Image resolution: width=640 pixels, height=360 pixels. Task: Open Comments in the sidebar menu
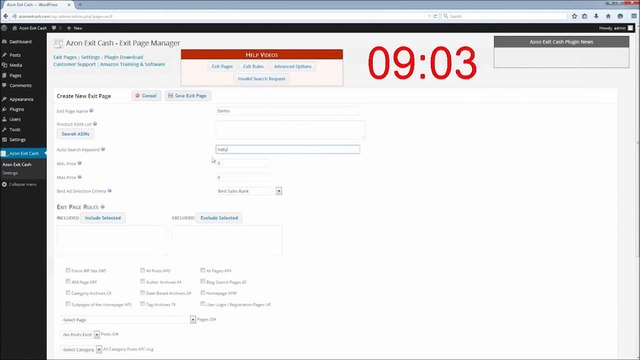[20, 85]
